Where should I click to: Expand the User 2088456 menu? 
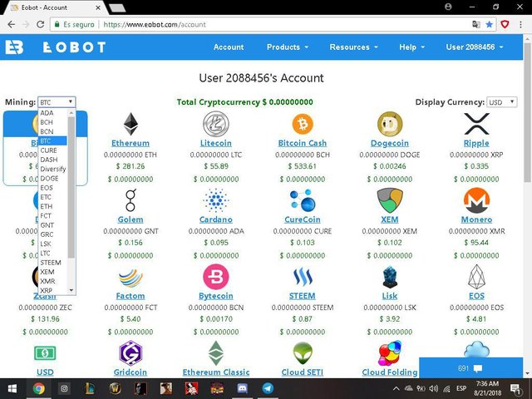click(475, 47)
